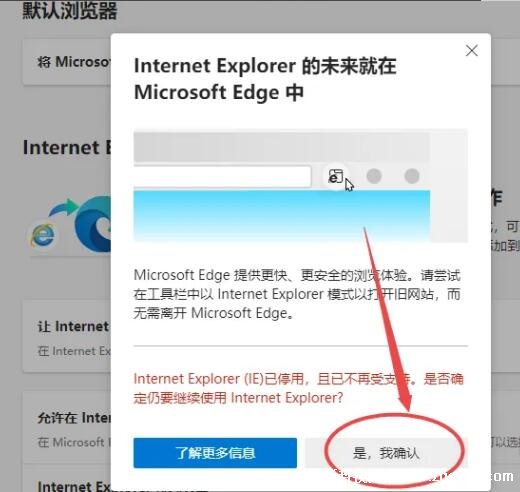Click the white address bar in illustration
The width and height of the screenshot is (520, 492).
click(x=222, y=177)
